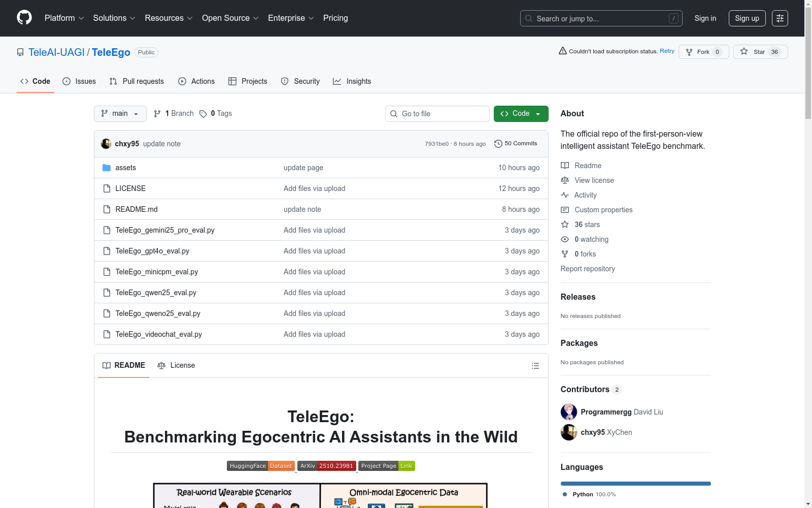View the 0 forks list
This screenshot has height=508, width=812.
[x=579, y=254]
